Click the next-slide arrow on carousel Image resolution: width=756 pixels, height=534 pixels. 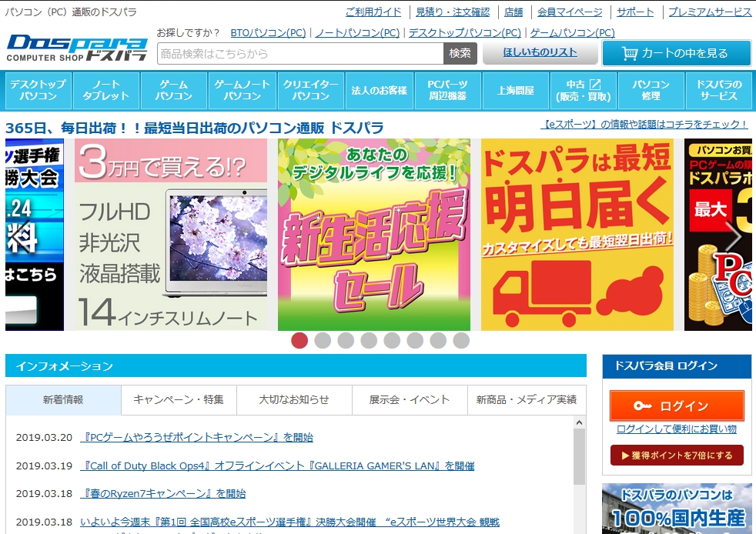pyautogui.click(x=734, y=235)
